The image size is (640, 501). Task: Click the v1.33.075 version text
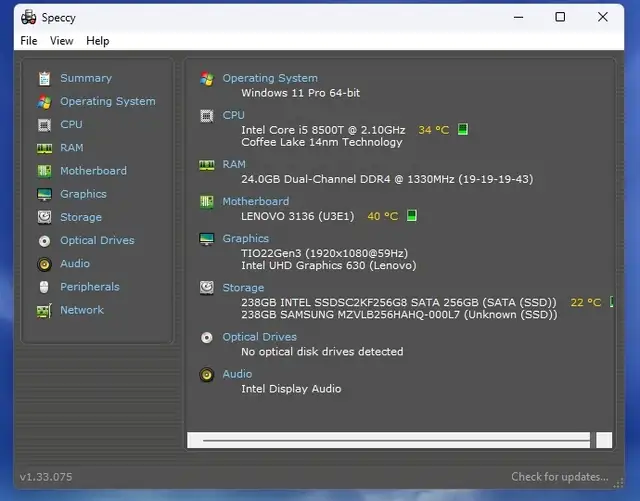(46, 477)
